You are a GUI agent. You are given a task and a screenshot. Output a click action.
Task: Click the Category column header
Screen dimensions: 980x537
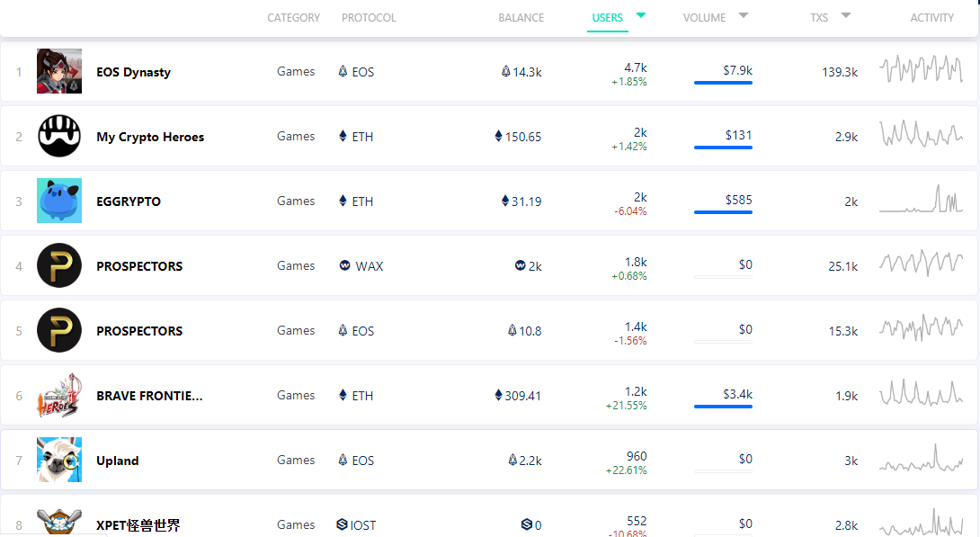pos(294,18)
